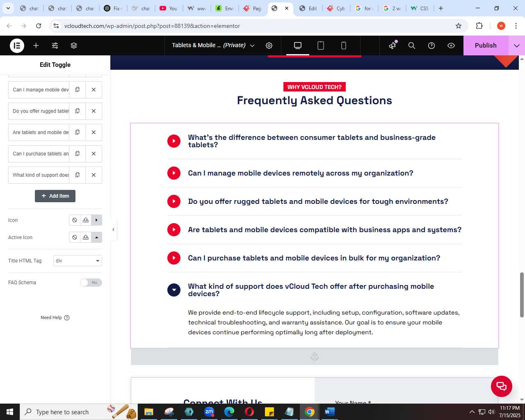
Task: Open page title document dropdown
Action: click(x=213, y=46)
